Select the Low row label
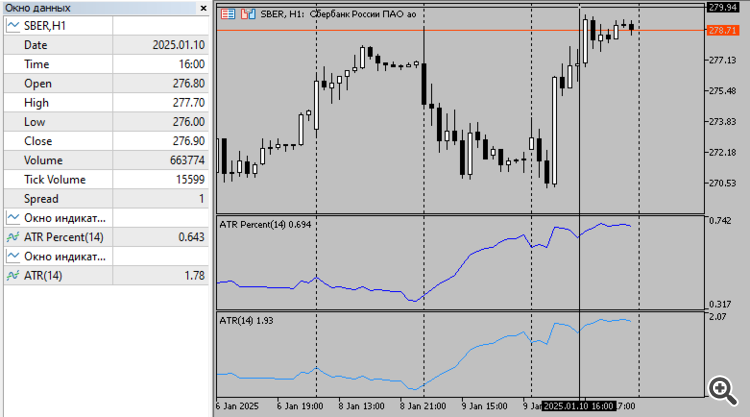This screenshot has width=750, height=417. (x=34, y=122)
